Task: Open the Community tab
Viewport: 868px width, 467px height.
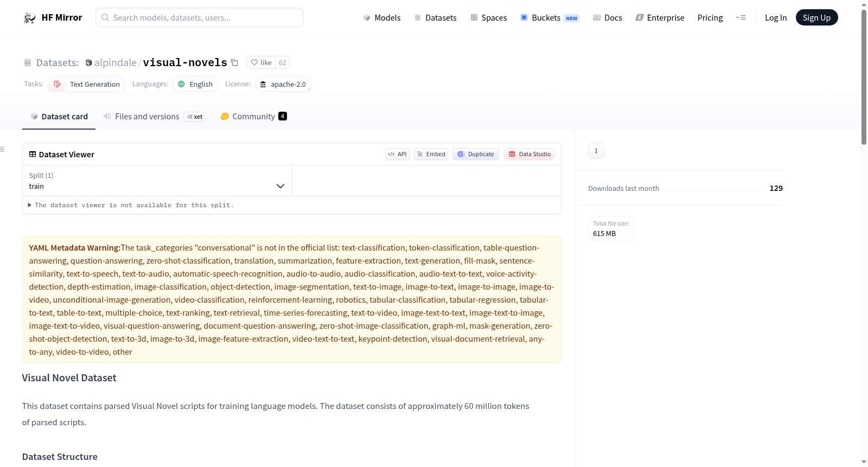Action: pos(253,116)
